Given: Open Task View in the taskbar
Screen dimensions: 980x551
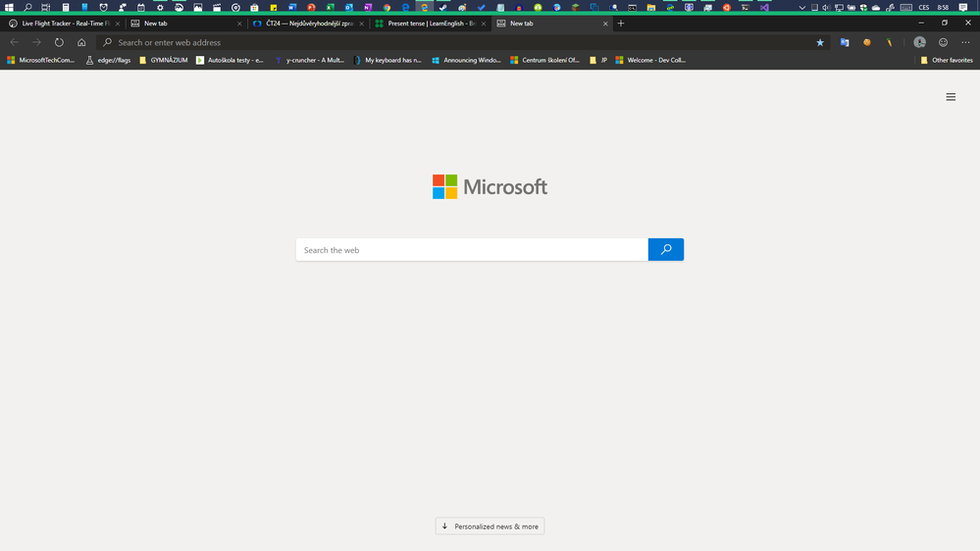Looking at the screenshot, I should [x=46, y=8].
